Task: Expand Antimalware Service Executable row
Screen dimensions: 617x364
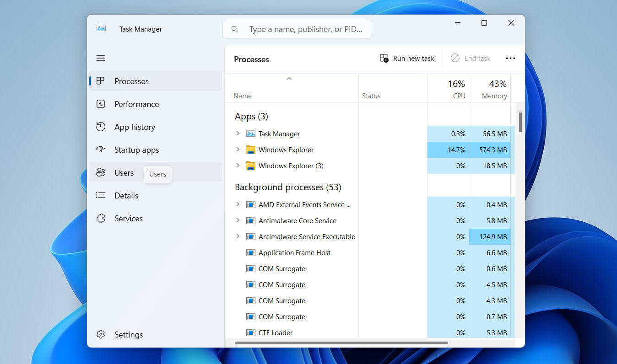Action: coord(238,236)
